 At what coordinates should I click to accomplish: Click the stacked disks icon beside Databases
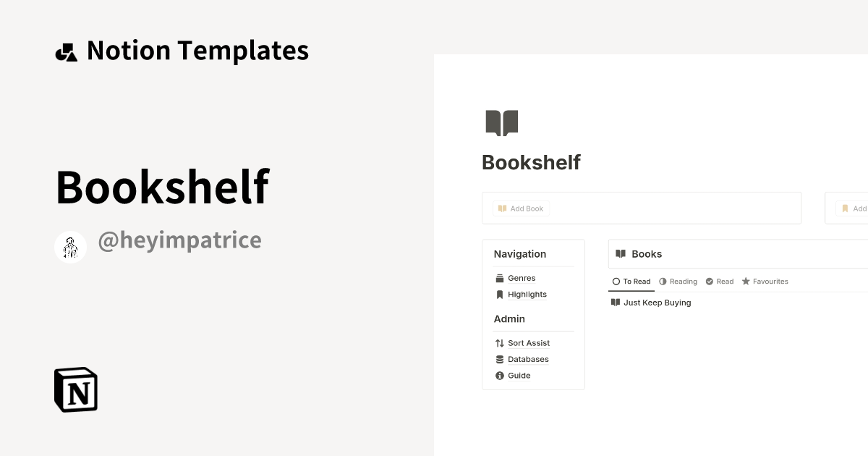(499, 359)
